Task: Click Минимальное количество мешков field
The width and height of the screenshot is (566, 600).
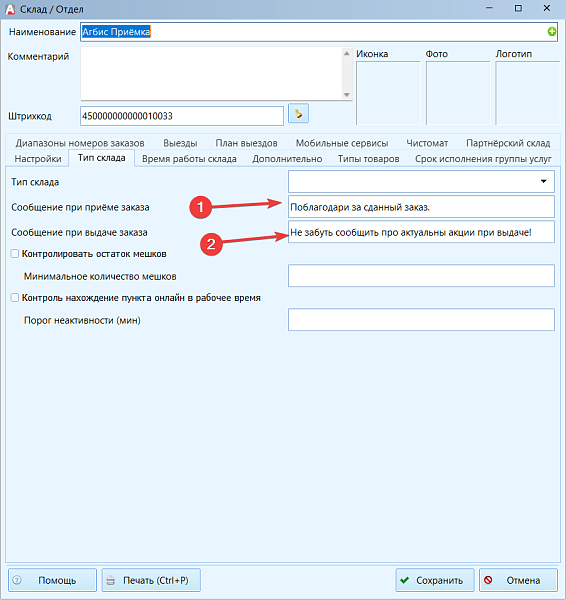Action: (421, 276)
